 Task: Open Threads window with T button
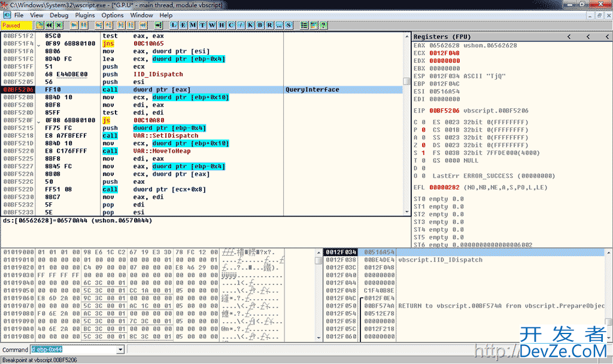tap(202, 25)
